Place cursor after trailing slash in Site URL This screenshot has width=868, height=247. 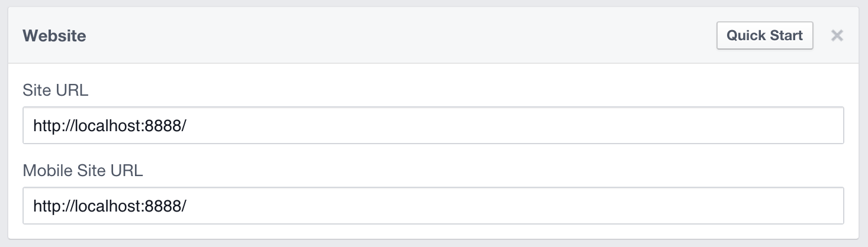(x=188, y=125)
